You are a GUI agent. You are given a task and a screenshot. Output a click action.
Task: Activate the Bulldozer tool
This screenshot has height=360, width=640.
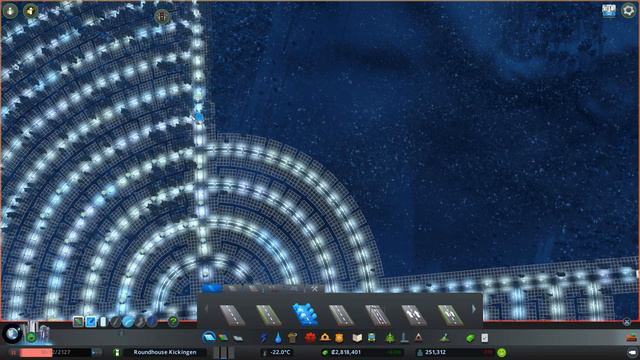[x=631, y=338]
